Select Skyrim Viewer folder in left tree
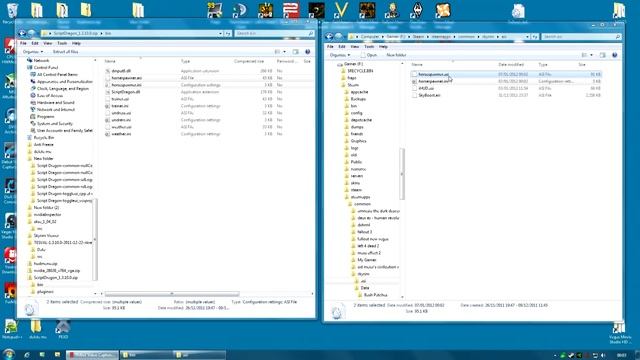 (x=46, y=236)
